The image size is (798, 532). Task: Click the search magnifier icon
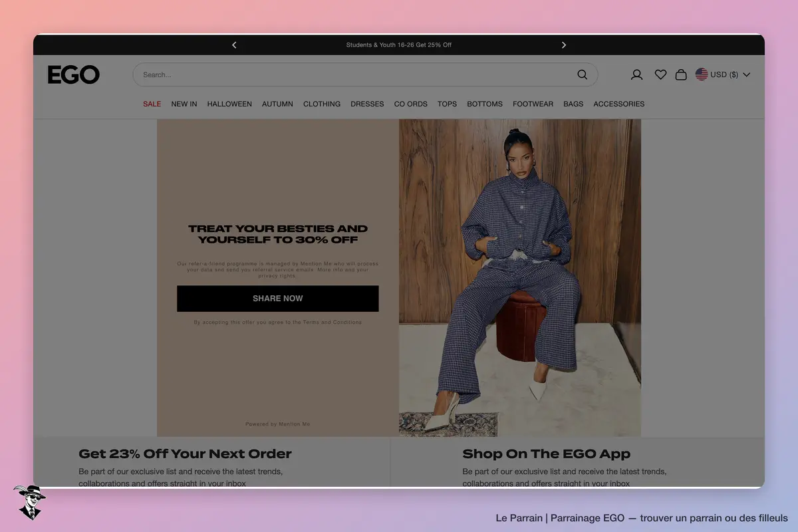[582, 74]
